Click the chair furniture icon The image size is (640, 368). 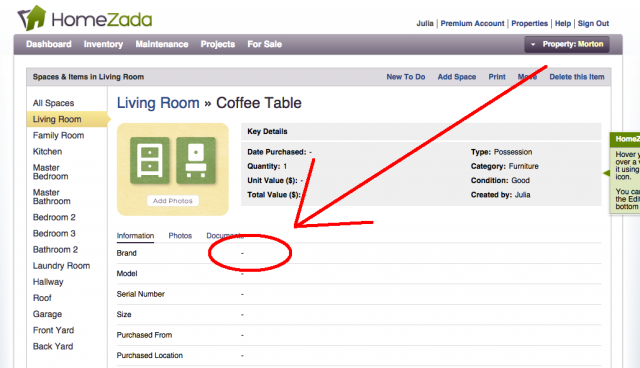coord(196,161)
